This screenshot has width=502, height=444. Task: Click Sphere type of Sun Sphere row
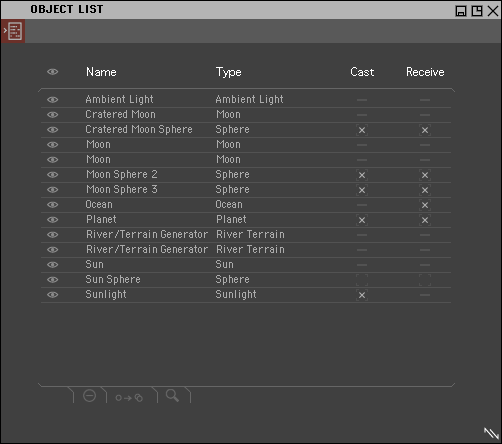tap(232, 279)
